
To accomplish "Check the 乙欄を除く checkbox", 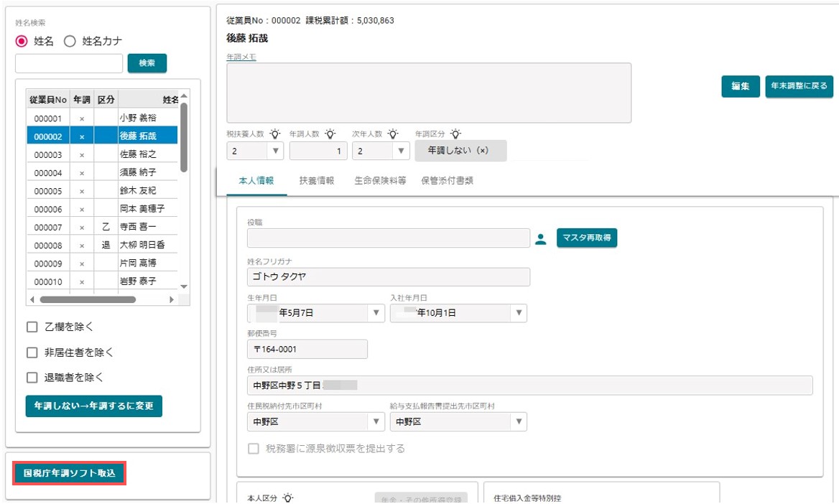I will (32, 327).
